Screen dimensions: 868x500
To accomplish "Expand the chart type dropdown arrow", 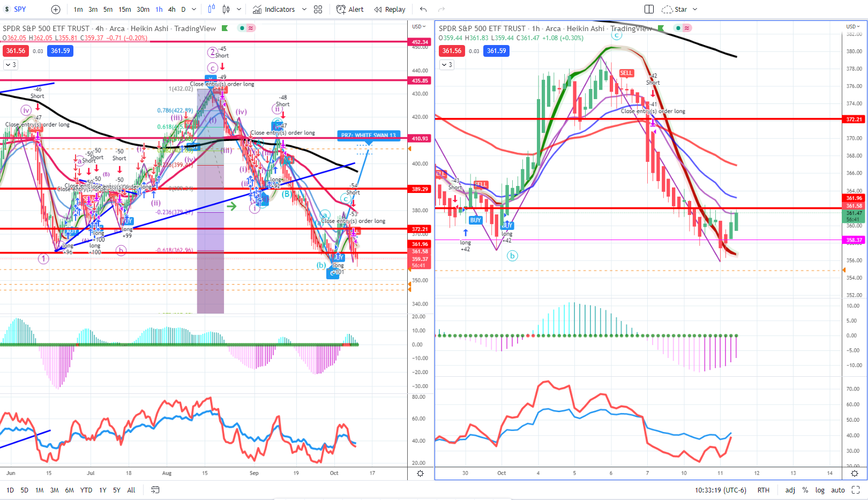I will pyautogui.click(x=239, y=9).
